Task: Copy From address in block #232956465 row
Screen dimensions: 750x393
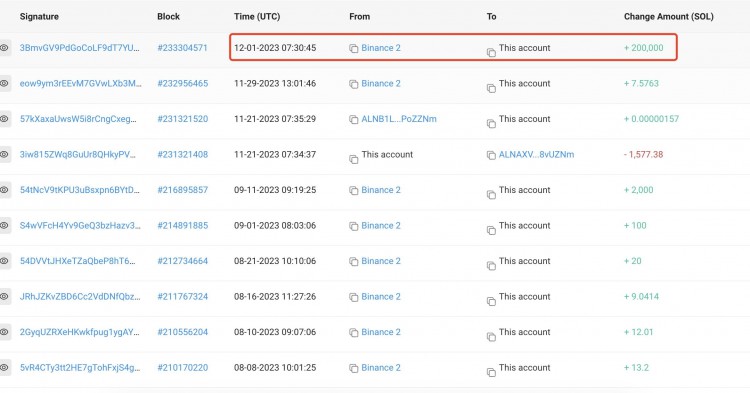Action: pos(353,84)
